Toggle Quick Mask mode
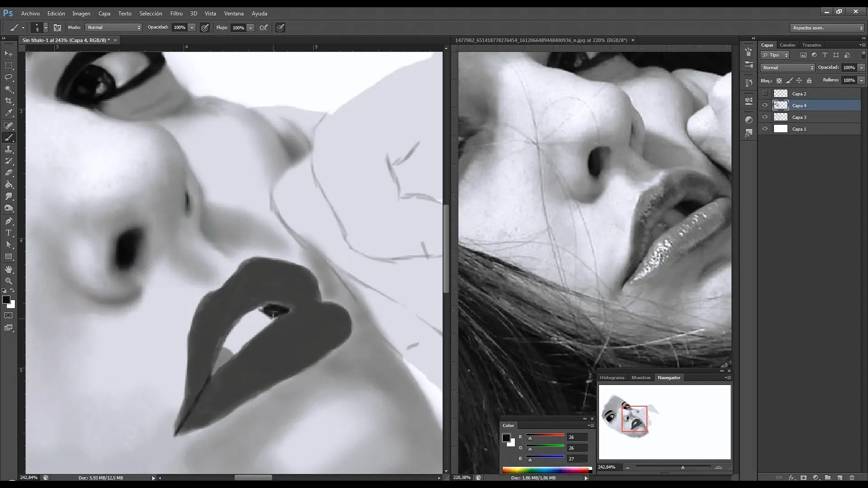Screen dimensions: 868x488 click(x=9, y=315)
